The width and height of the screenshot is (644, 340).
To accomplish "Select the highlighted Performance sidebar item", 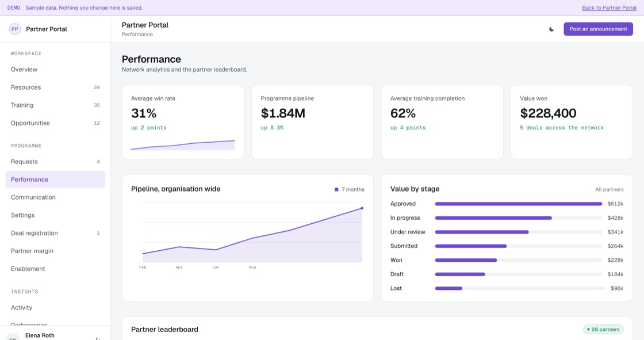I will pyautogui.click(x=55, y=179).
